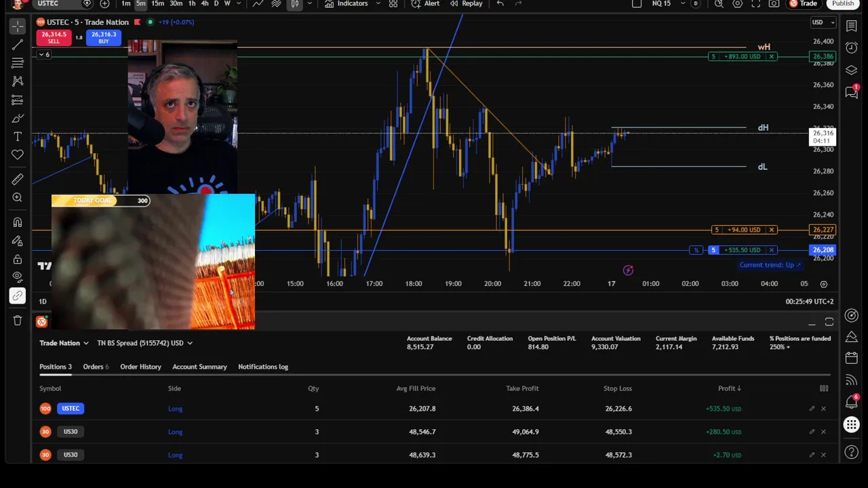Open the help center question icon

pyautogui.click(x=851, y=452)
